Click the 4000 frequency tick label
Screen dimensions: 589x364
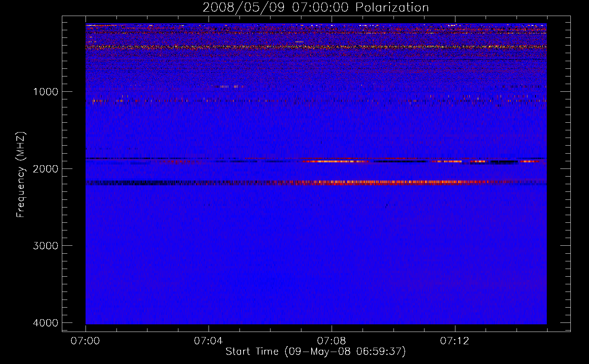point(46,323)
